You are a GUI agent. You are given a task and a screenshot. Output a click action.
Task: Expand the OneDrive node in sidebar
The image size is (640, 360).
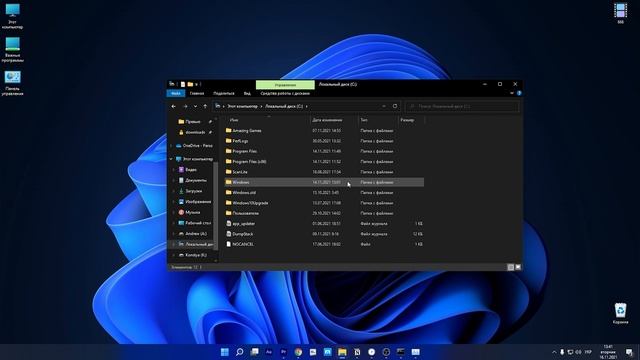171,146
